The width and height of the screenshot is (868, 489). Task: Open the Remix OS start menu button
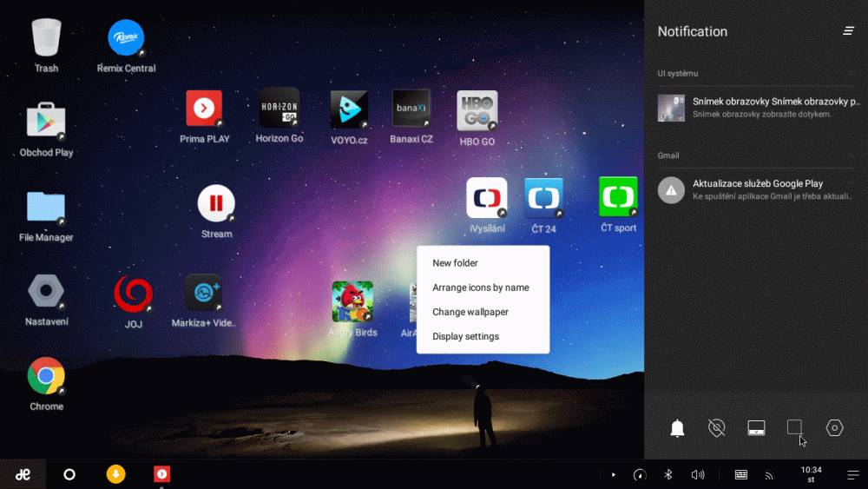click(23, 474)
